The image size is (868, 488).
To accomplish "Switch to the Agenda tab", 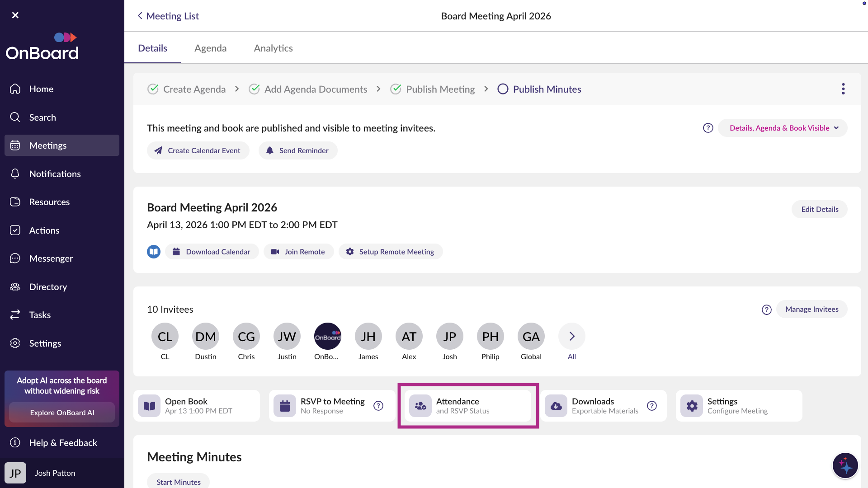I will tap(210, 48).
